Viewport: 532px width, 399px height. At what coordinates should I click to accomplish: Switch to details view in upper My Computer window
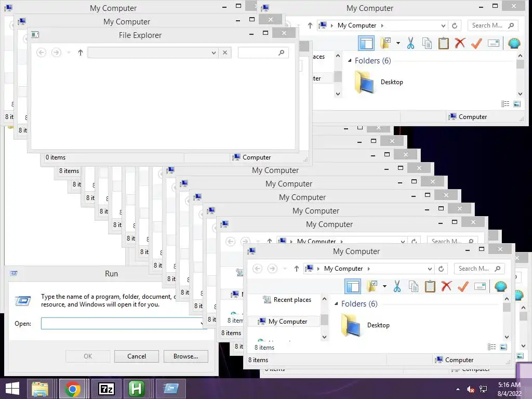pos(505,104)
